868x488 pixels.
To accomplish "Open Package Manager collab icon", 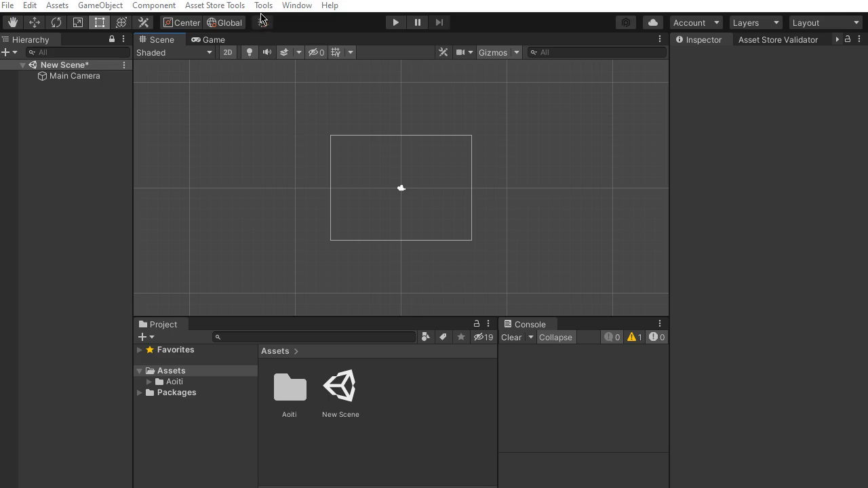I will pyautogui.click(x=626, y=22).
